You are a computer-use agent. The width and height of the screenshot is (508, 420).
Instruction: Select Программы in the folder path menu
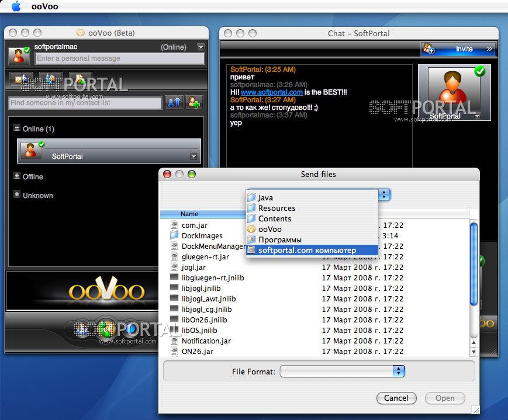(312, 239)
